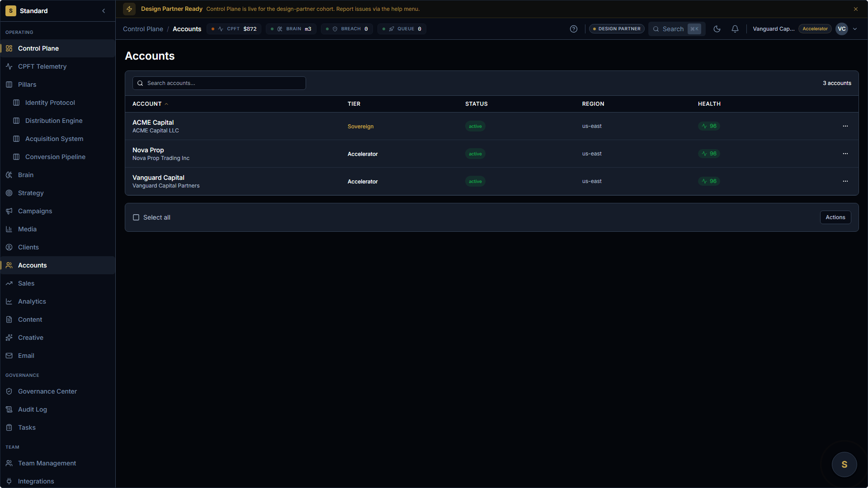Click the Email envelope icon

point(9,356)
